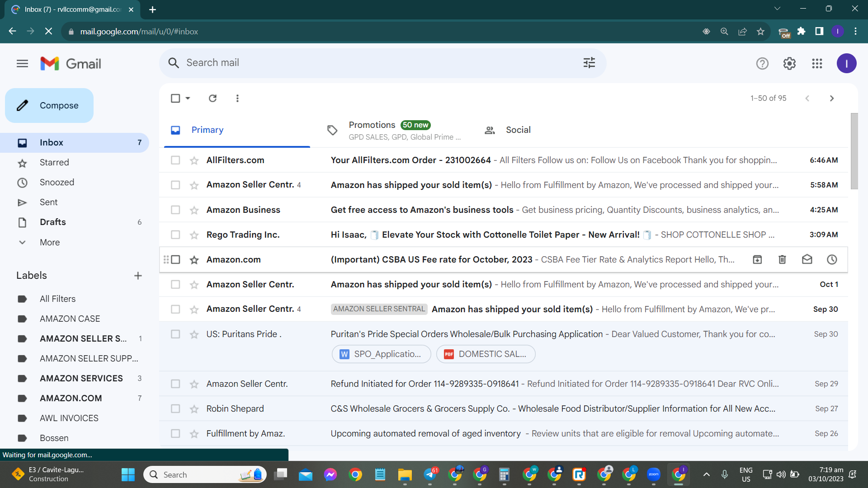Click the Windows taskbar Search box
This screenshot has height=488, width=868.
tap(205, 474)
